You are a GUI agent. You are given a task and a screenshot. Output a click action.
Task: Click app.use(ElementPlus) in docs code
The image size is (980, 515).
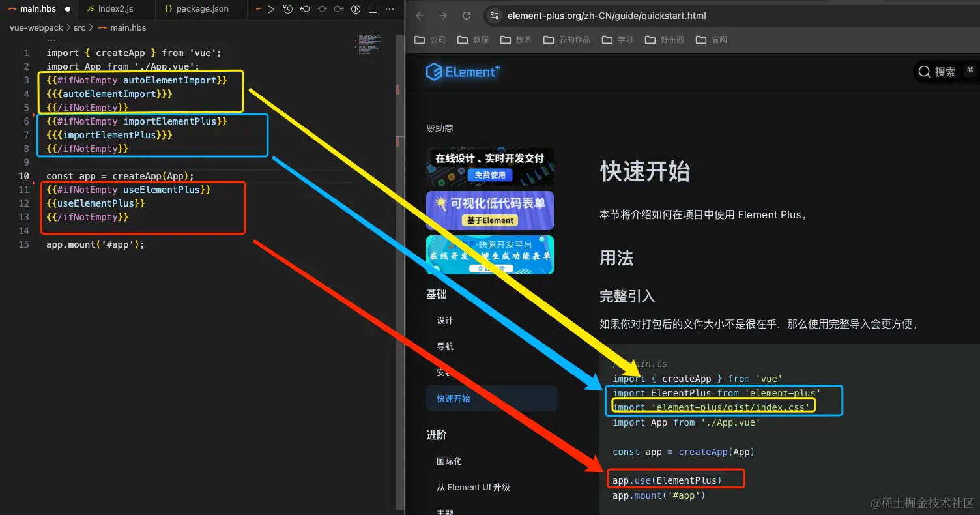point(667,480)
